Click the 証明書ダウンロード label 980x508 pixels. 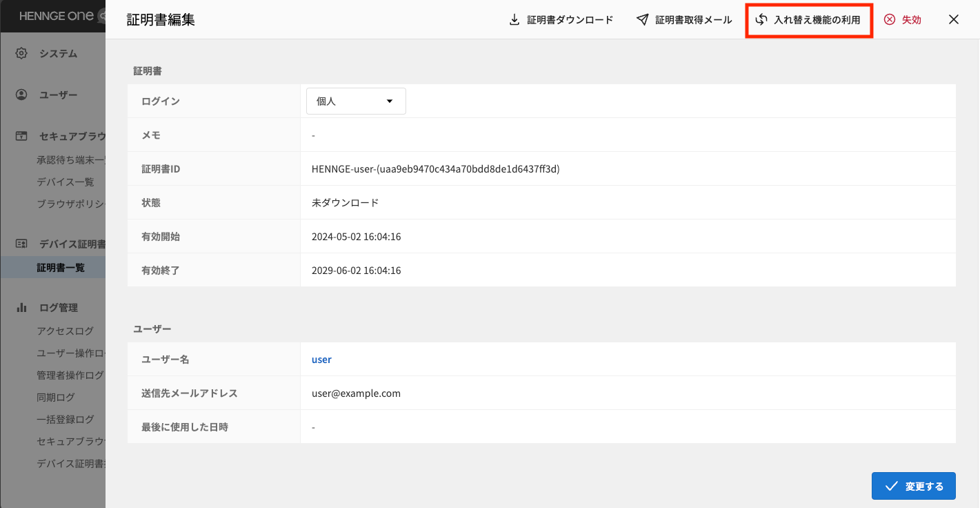(x=570, y=20)
